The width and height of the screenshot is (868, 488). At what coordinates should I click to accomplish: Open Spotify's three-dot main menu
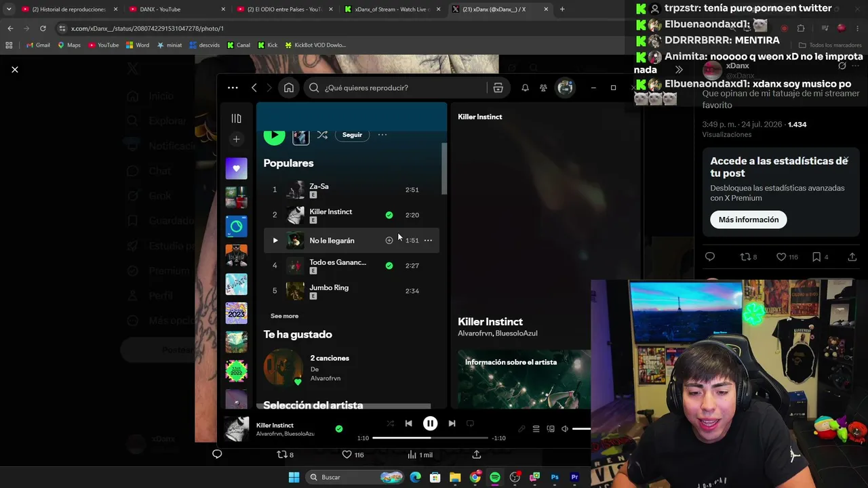pos(233,87)
